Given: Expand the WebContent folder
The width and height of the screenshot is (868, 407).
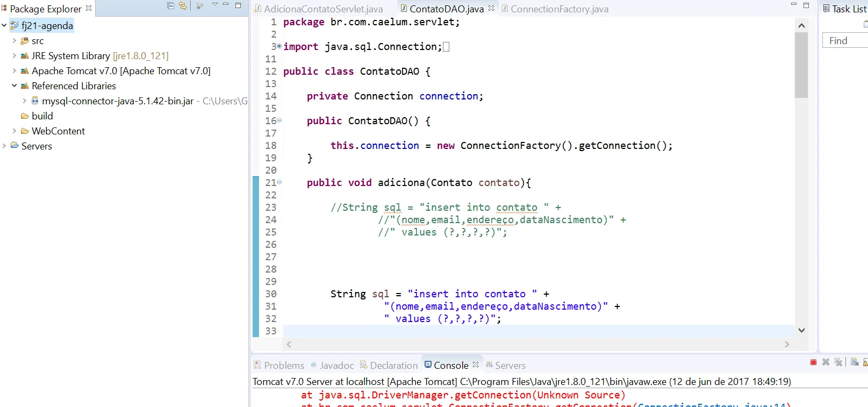Looking at the screenshot, I should [x=15, y=131].
